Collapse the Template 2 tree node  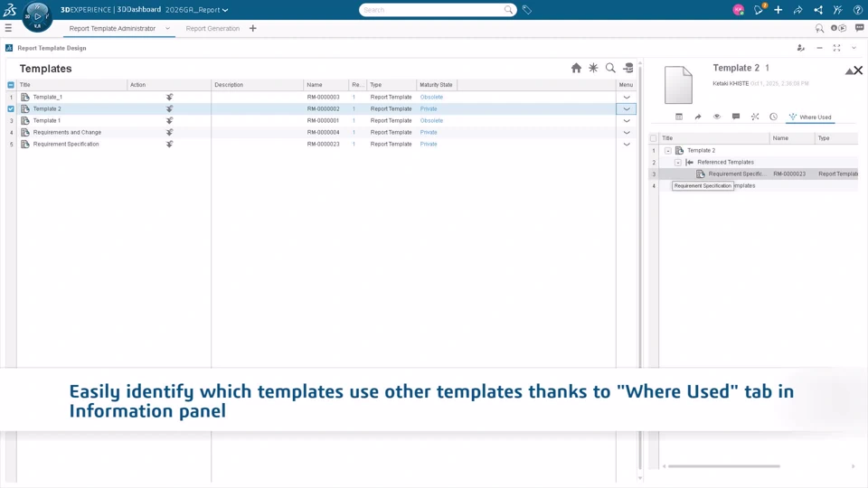pos(668,151)
